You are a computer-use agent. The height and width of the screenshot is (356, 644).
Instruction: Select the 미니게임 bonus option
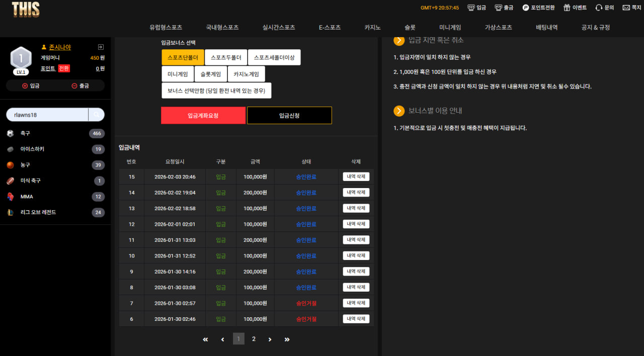click(178, 74)
